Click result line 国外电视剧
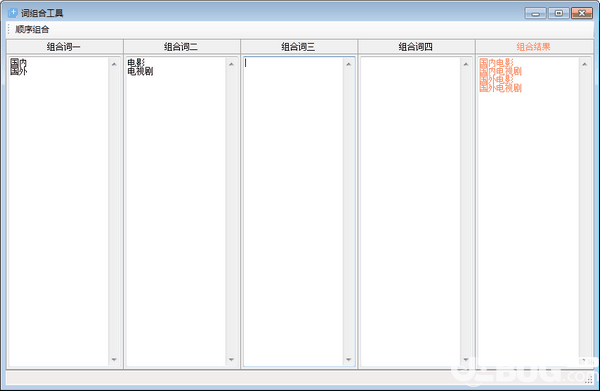This screenshot has width=600, height=391. [501, 88]
